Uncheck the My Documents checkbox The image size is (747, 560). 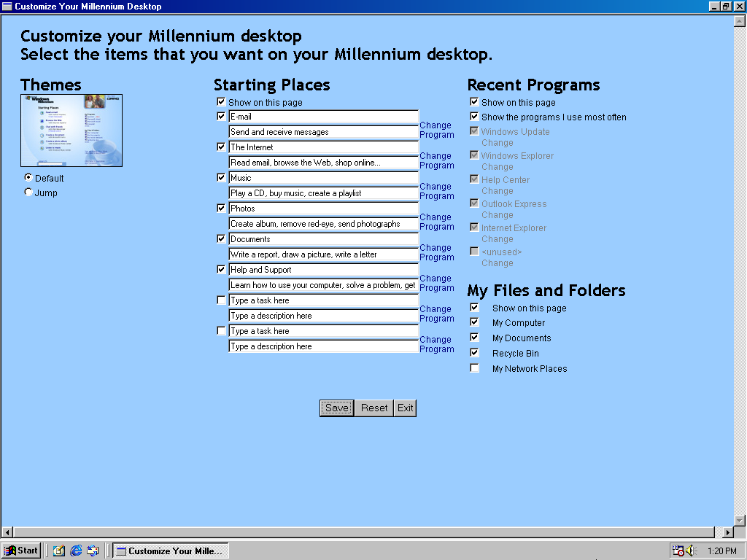[474, 337]
